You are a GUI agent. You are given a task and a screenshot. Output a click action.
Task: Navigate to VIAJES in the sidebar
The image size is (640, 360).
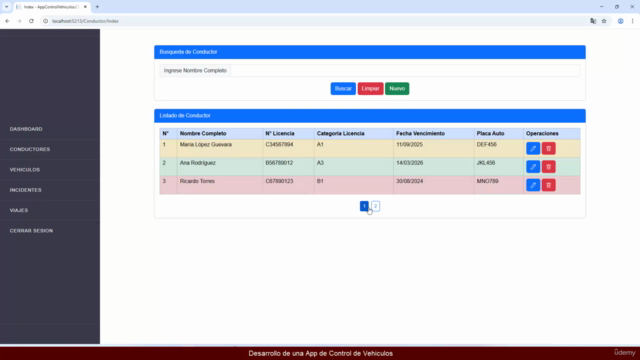click(19, 211)
